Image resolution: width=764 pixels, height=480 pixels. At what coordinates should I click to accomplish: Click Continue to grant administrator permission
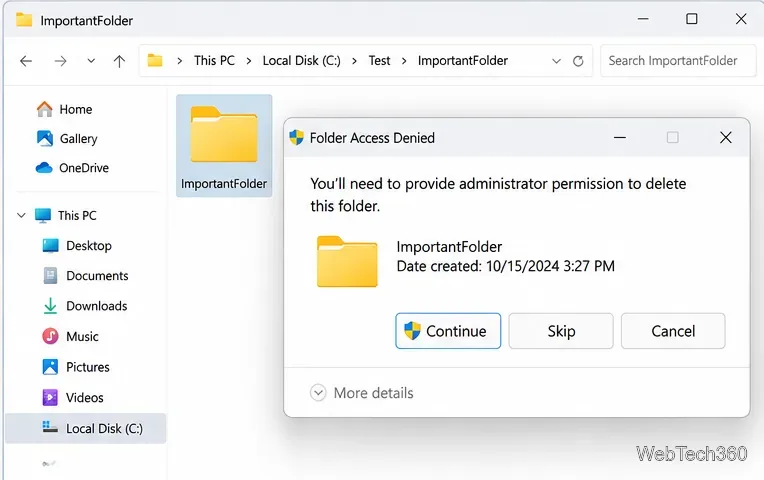coord(448,331)
